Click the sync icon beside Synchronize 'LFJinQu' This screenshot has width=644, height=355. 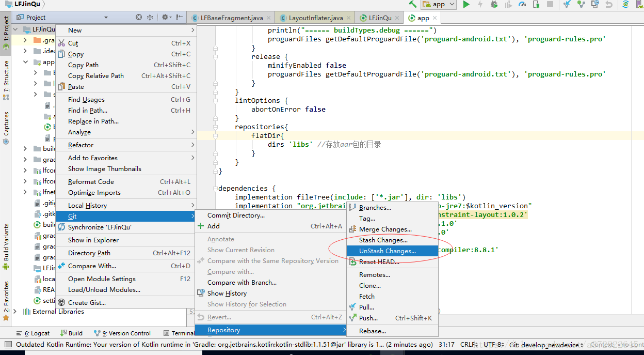62,227
